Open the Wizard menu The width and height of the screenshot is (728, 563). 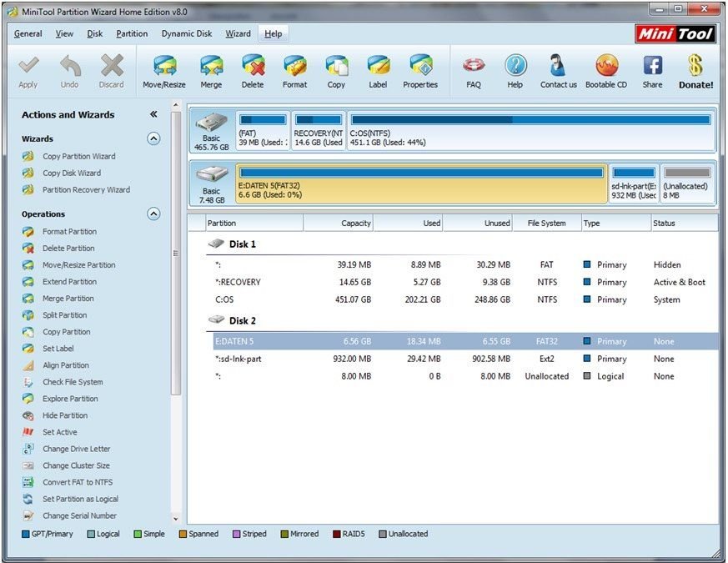tap(238, 33)
